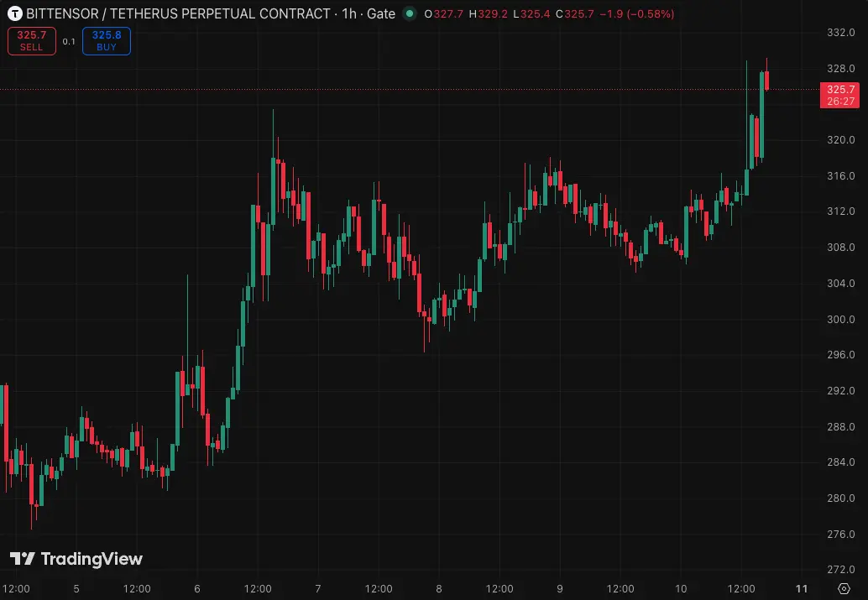Click the 276.0 price axis label
Viewport: 868px width, 600px height.
(841, 535)
